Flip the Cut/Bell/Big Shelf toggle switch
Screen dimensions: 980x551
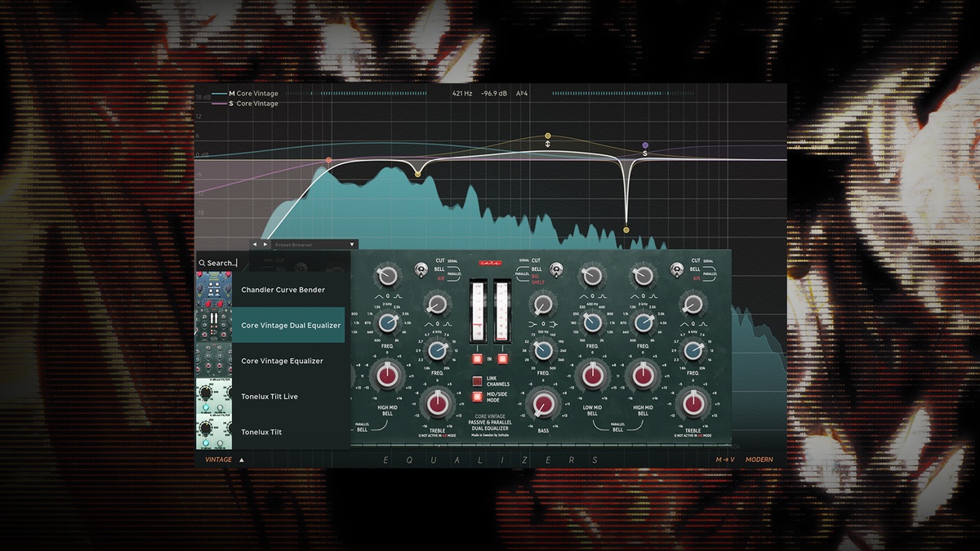point(555,269)
